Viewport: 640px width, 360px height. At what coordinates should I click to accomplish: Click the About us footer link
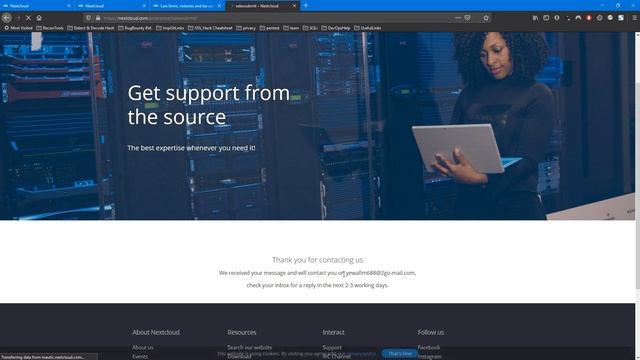tap(142, 347)
